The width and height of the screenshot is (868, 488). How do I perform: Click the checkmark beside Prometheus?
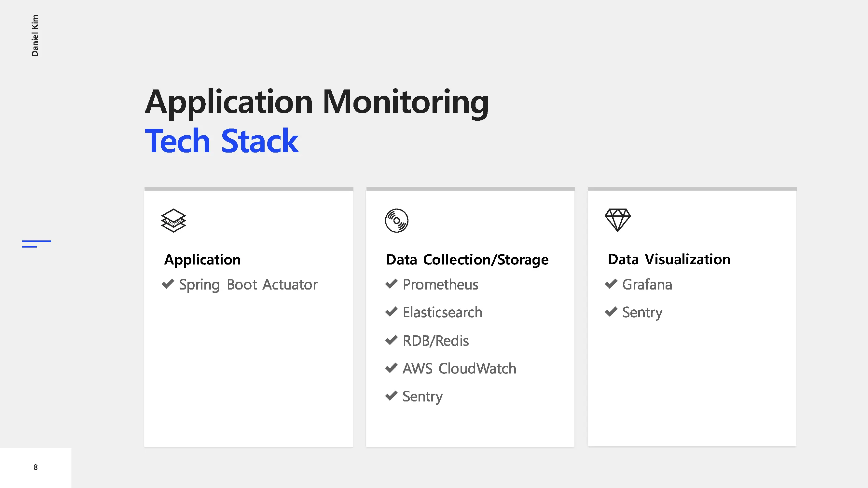point(391,284)
